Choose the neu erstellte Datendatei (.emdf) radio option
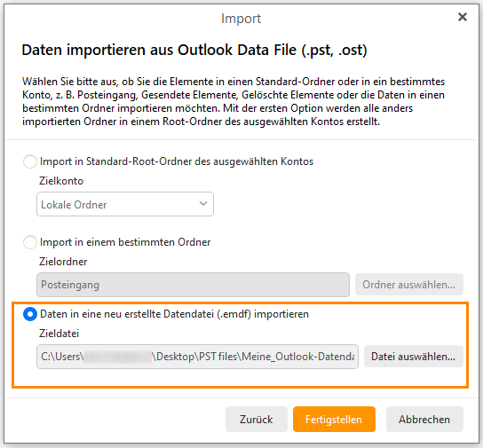Screen dimensions: 483x448 coord(30,314)
